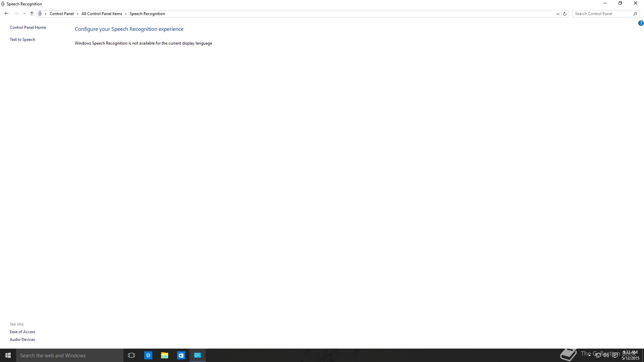This screenshot has height=362, width=644.
Task: Open the Store app from taskbar
Action: 181,355
